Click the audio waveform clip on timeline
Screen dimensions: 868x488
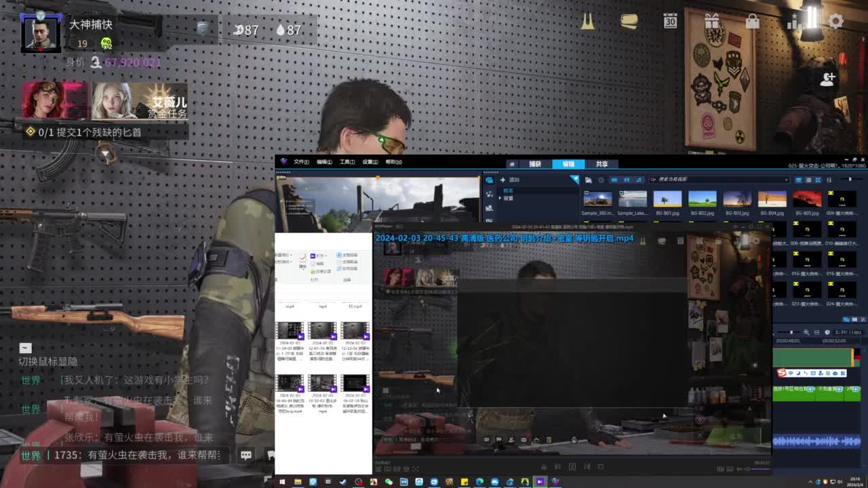[816, 441]
